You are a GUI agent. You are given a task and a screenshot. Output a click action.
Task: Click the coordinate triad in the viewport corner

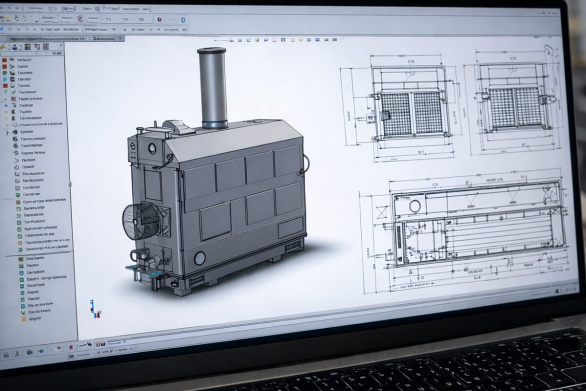95,309
